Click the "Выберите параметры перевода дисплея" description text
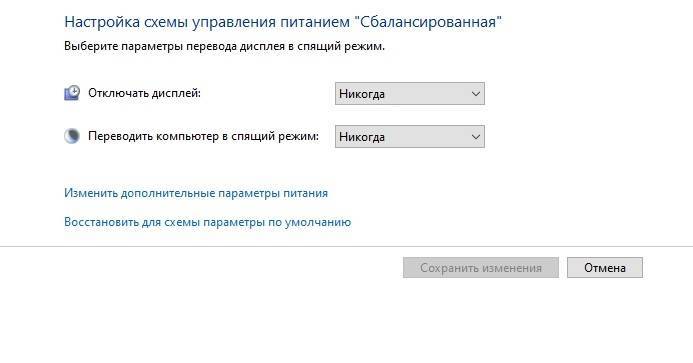Viewport: 693px width, 363px height. [x=173, y=46]
